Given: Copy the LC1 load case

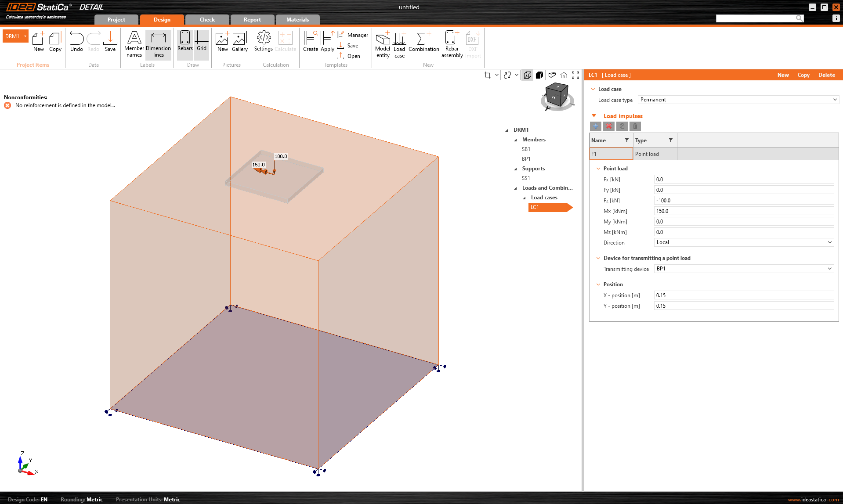Looking at the screenshot, I should pos(803,75).
